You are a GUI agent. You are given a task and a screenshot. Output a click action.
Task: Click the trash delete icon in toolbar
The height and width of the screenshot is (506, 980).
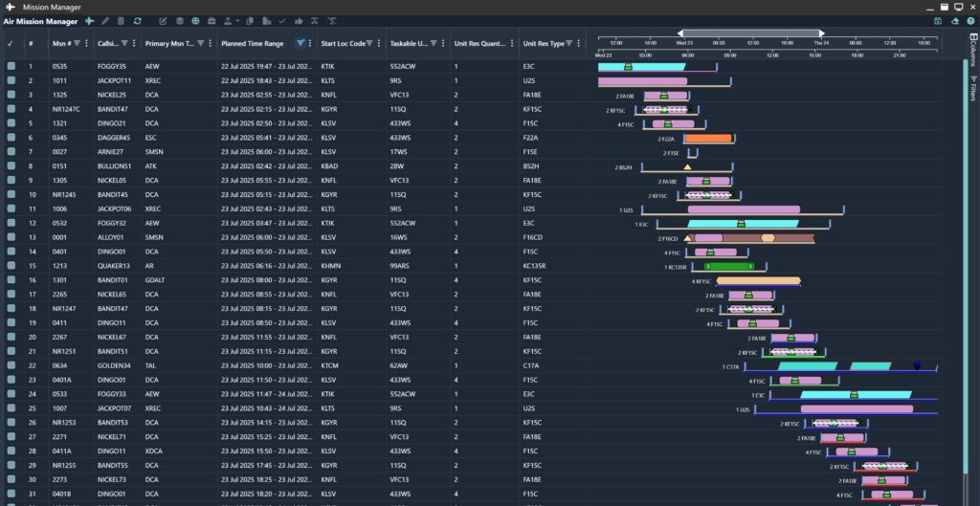[x=121, y=21]
